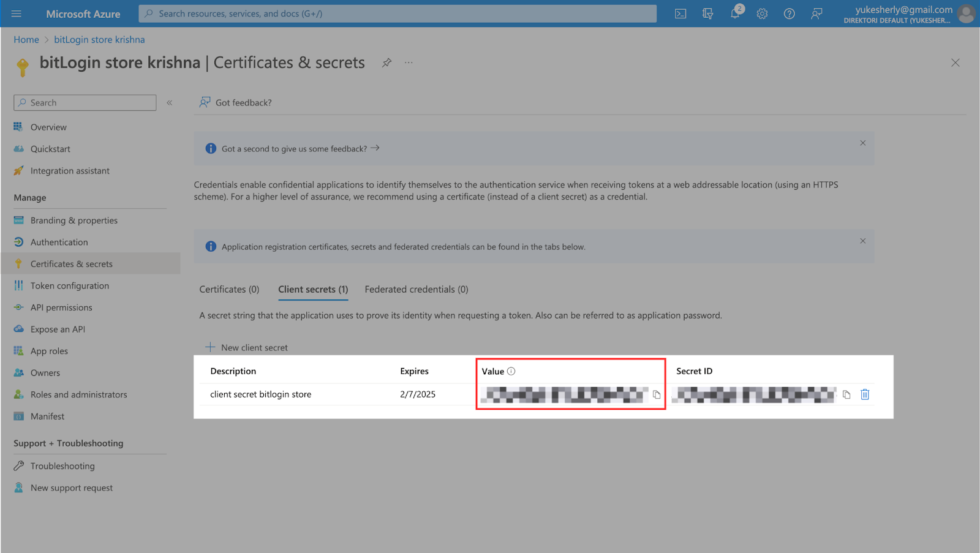Image resolution: width=980 pixels, height=553 pixels.
Task: Switch to the Client secrets (1) tab
Action: (313, 289)
